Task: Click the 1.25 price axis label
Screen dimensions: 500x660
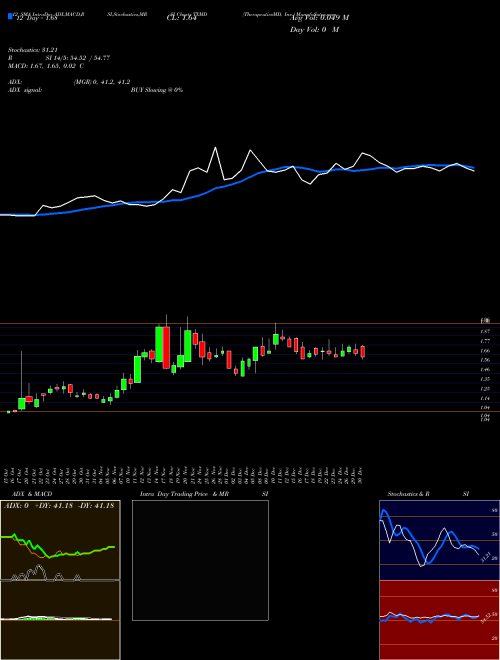Action: [484, 389]
